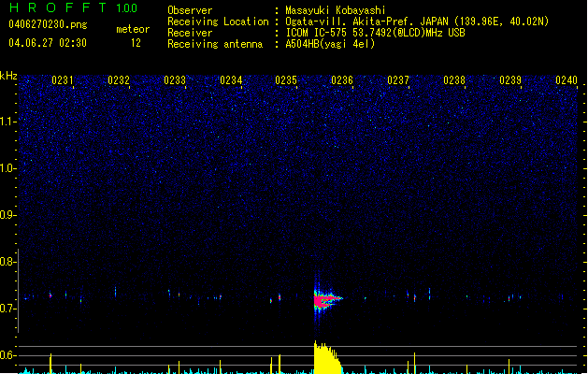Click the 'meteor' count label
This screenshot has height=374, width=588.
tap(133, 29)
